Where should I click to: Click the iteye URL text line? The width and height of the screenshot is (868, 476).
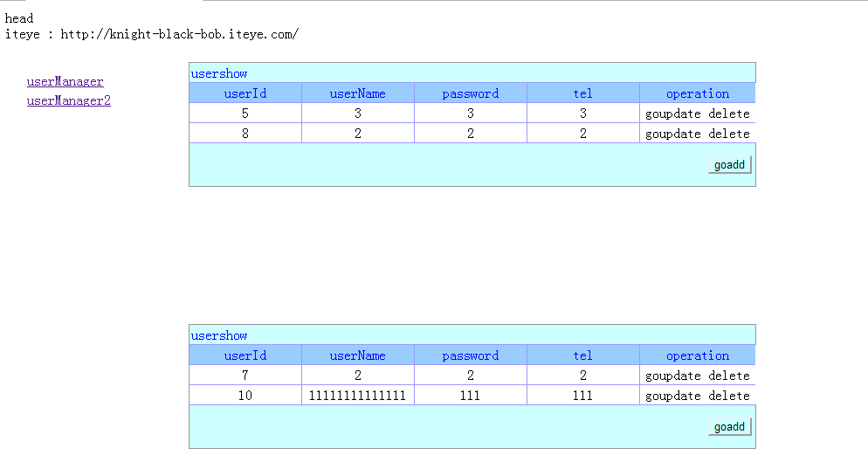pos(152,34)
